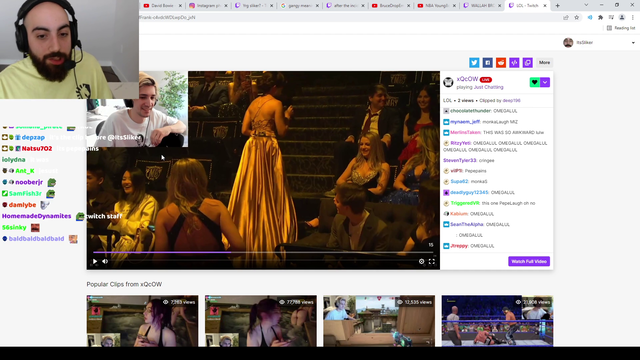Open a new browser tab
640x360 pixels.
[557, 6]
